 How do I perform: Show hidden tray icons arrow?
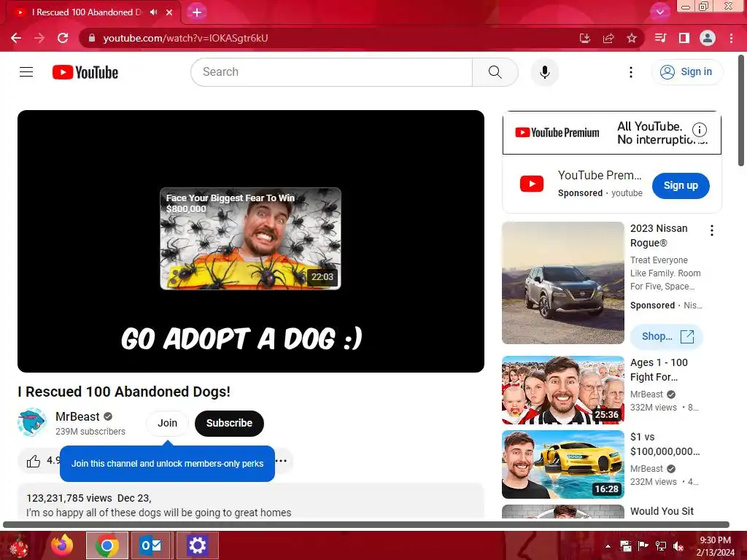point(608,546)
